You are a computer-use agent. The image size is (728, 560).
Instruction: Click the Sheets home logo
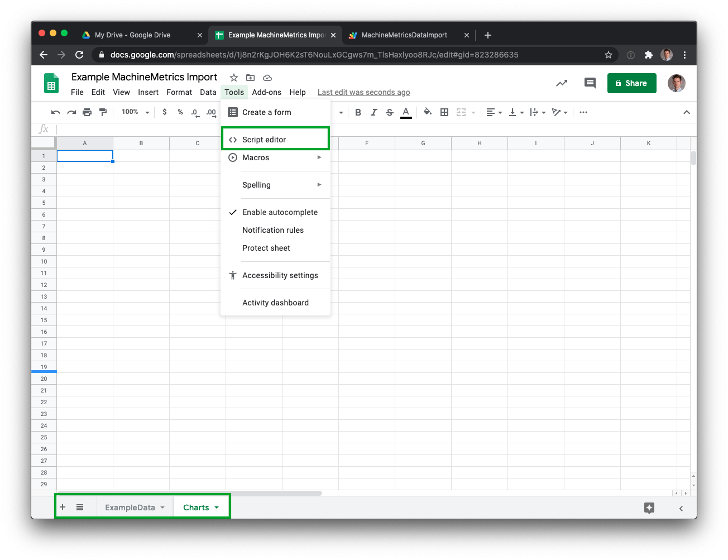pos(51,84)
